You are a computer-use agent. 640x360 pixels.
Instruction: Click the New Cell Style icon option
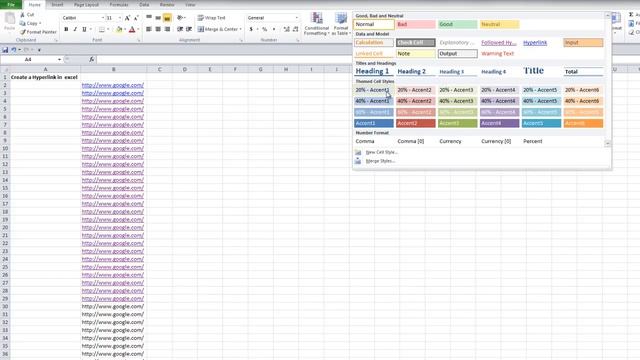(358, 152)
